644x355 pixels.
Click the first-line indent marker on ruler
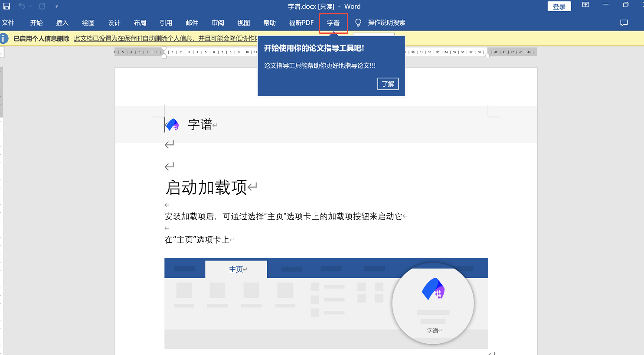coord(164,49)
